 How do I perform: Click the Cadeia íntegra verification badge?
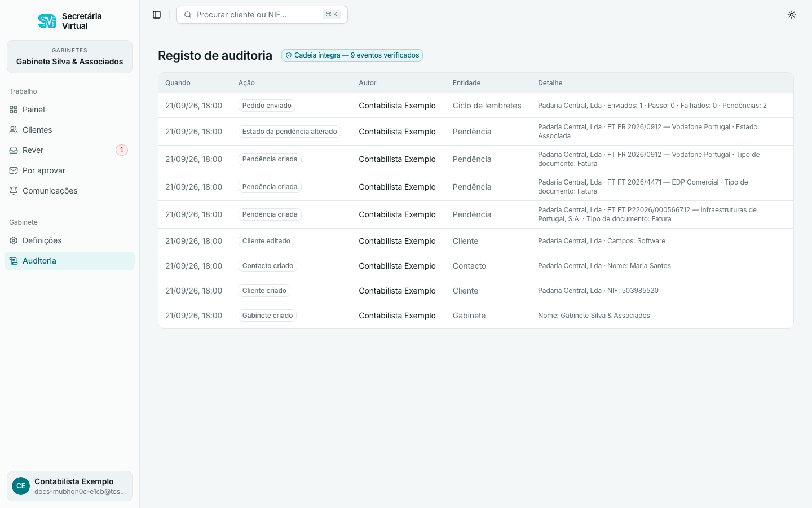352,55
